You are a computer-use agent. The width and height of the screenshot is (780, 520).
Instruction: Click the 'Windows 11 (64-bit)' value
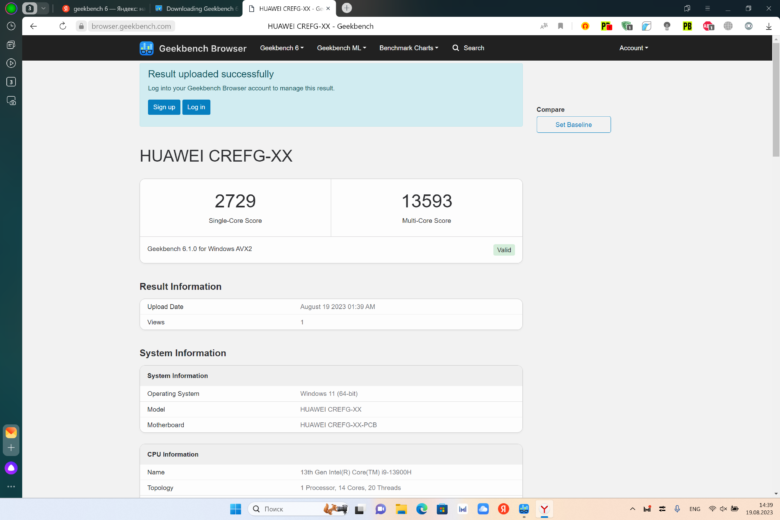[328, 394]
